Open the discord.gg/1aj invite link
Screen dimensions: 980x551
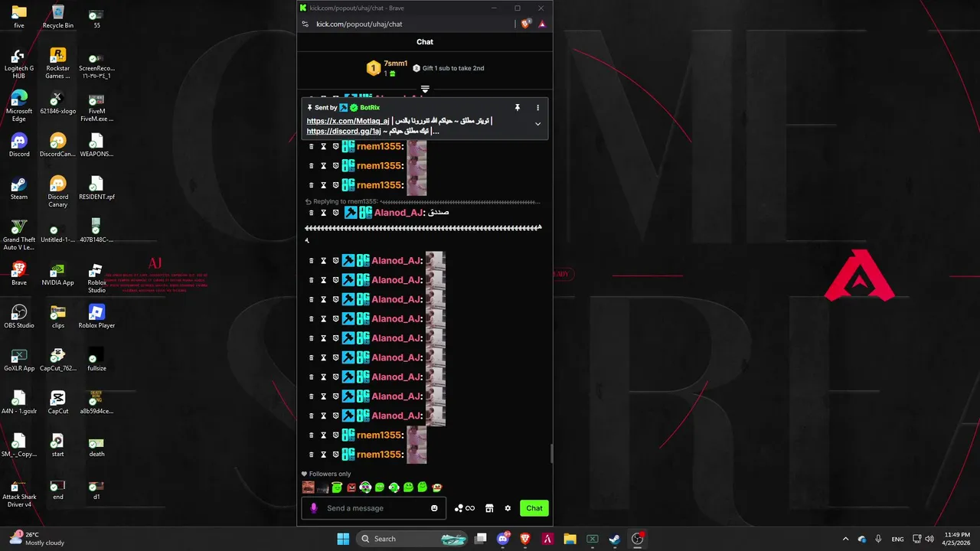point(344,131)
